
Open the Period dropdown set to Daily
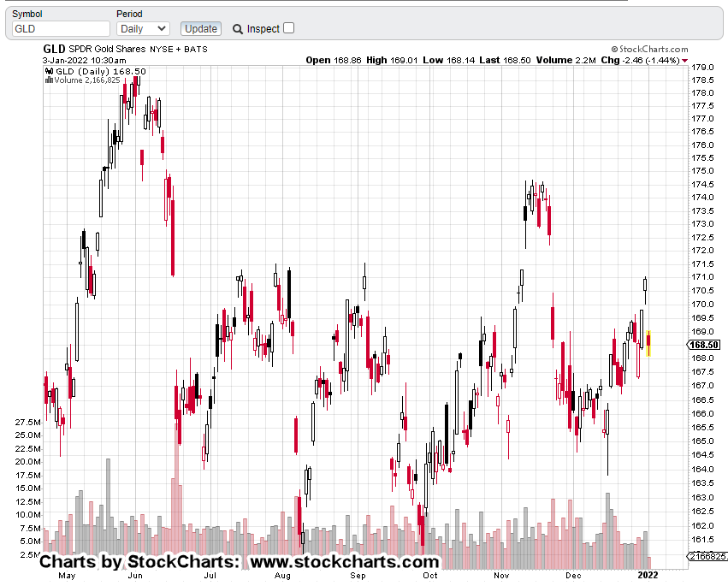tap(143, 29)
